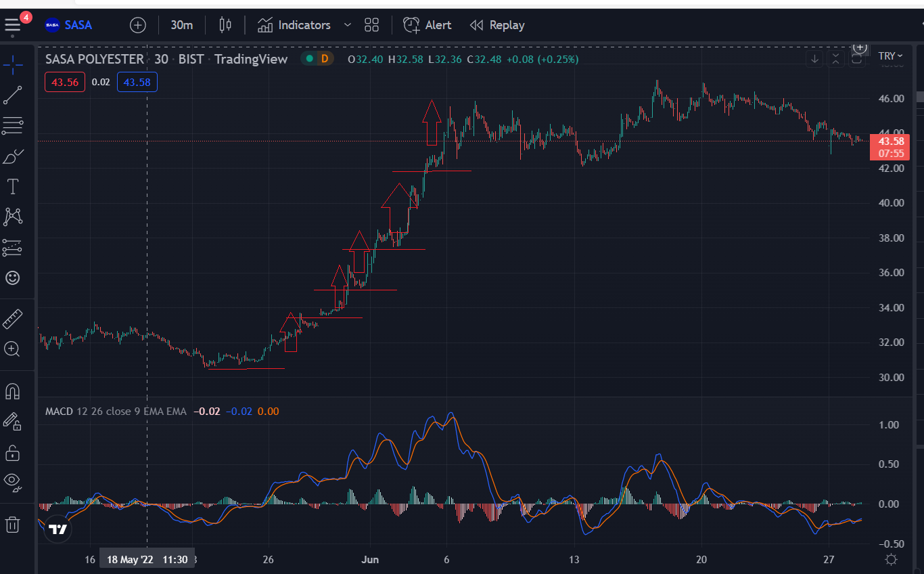The height and width of the screenshot is (574, 924).
Task: Toggle hide all drawings eye icon
Action: tap(12, 481)
